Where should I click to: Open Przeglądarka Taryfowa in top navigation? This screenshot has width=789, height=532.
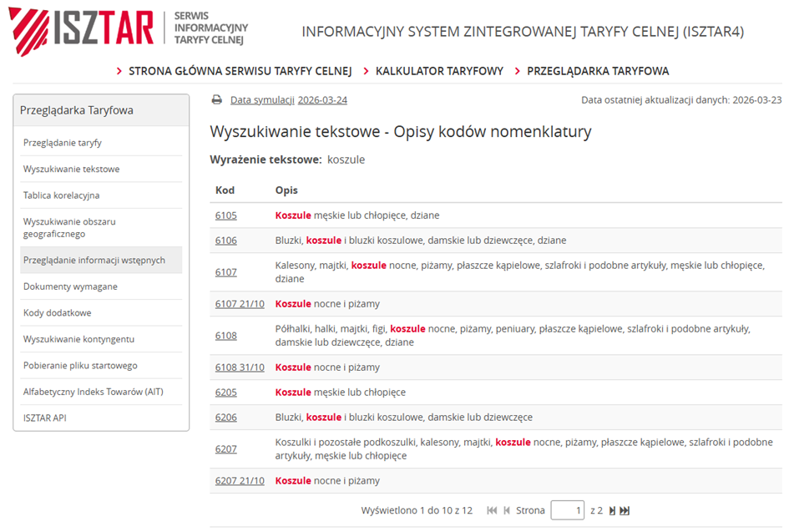(x=597, y=71)
